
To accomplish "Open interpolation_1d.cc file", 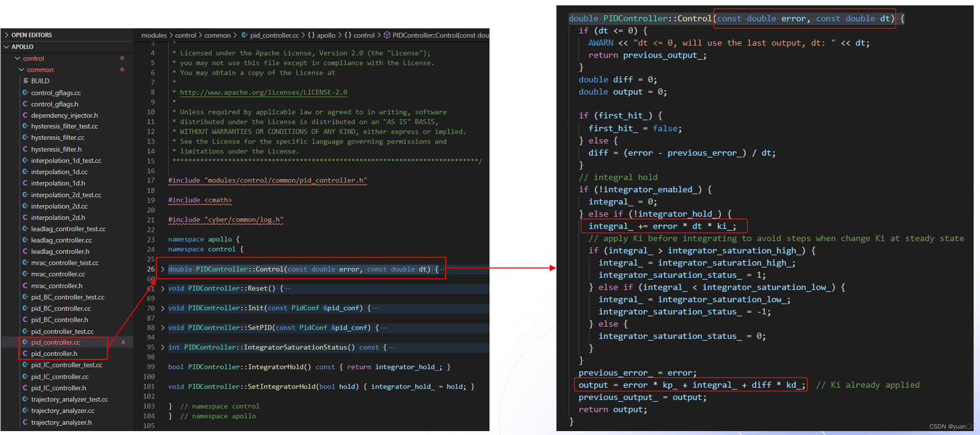I will click(x=59, y=172).
